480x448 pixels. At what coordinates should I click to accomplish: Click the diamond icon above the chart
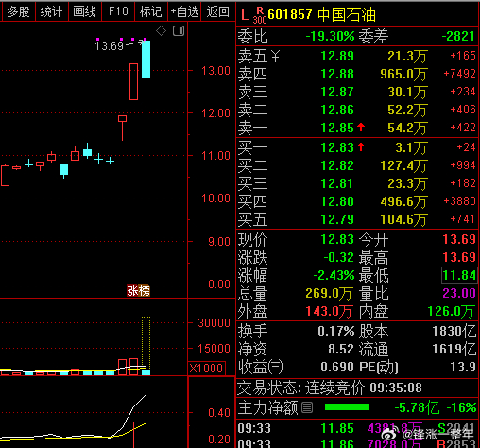click(x=161, y=31)
